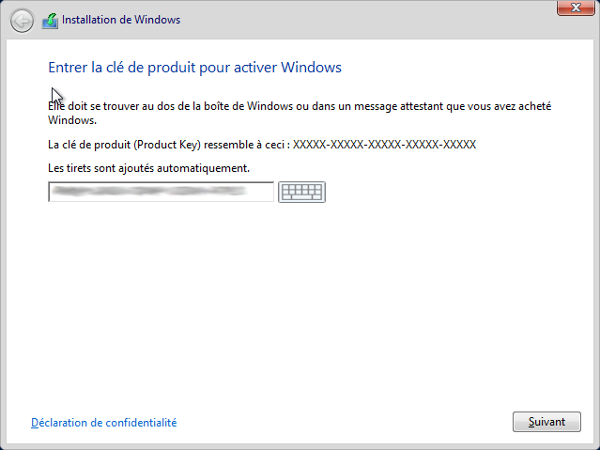The height and width of the screenshot is (450, 600).
Task: Open the on-screen keyboard icon
Action: [x=302, y=192]
